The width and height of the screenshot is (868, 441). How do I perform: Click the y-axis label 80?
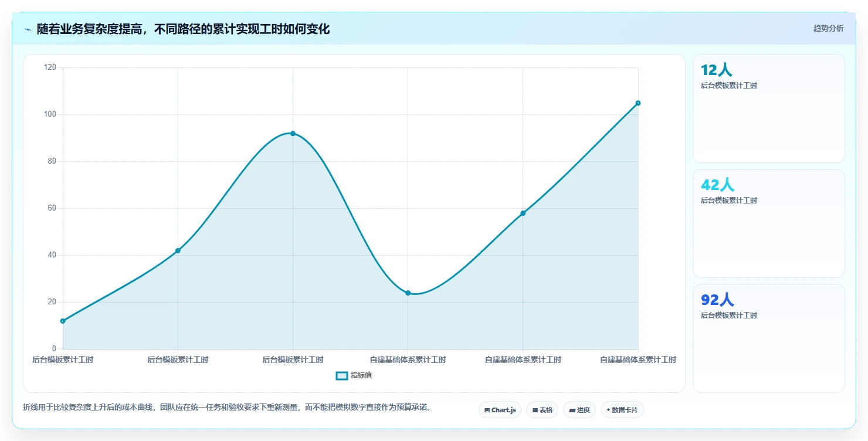click(52, 161)
